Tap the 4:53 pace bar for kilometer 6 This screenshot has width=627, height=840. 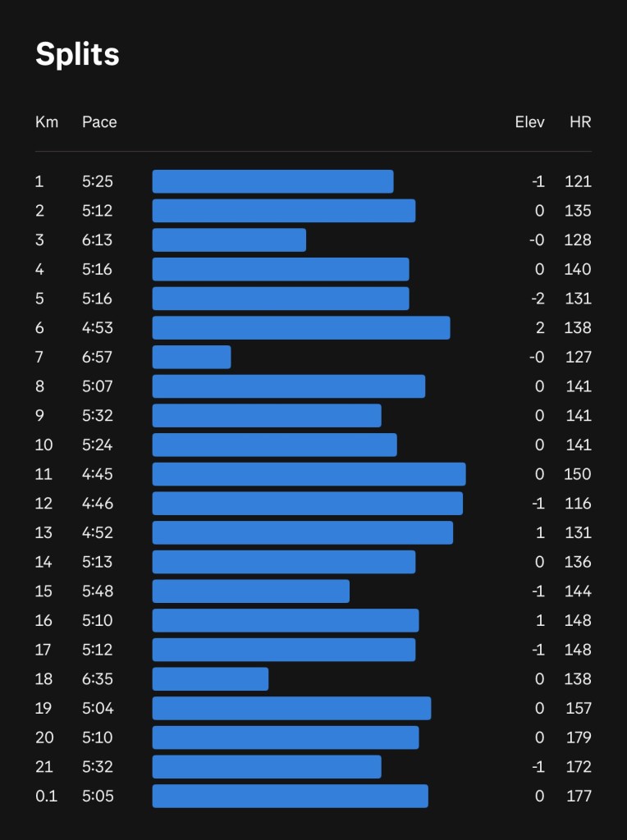pyautogui.click(x=301, y=328)
